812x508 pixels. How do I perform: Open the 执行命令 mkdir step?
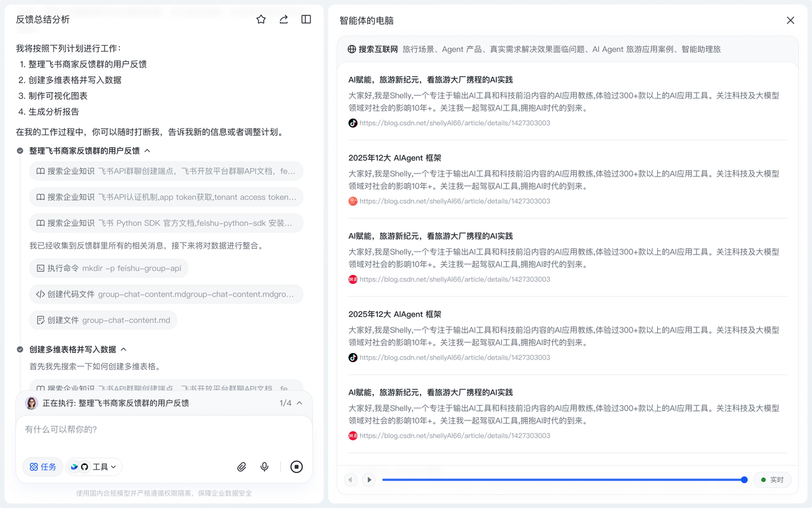point(108,268)
